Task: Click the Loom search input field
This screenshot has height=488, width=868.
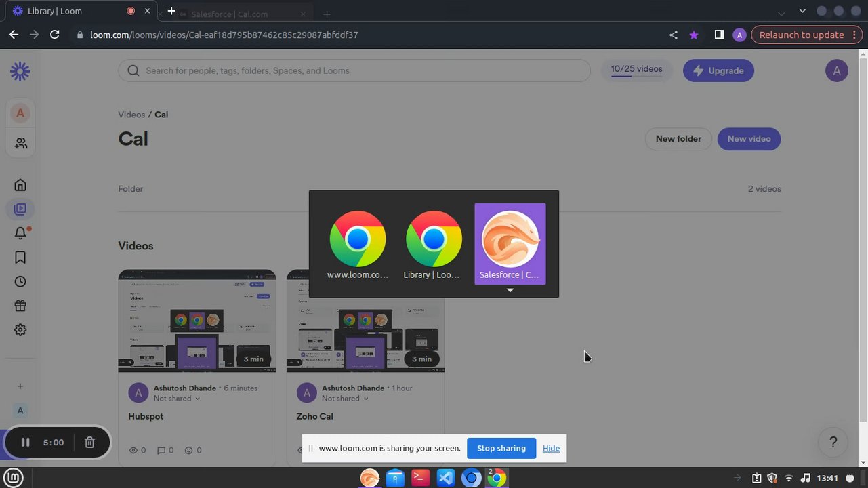Action: 354,70
